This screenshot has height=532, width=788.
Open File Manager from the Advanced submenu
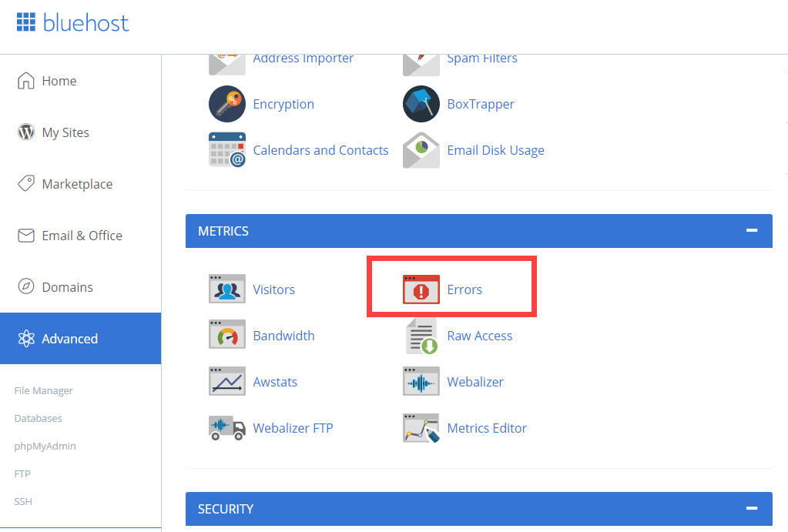tap(44, 390)
